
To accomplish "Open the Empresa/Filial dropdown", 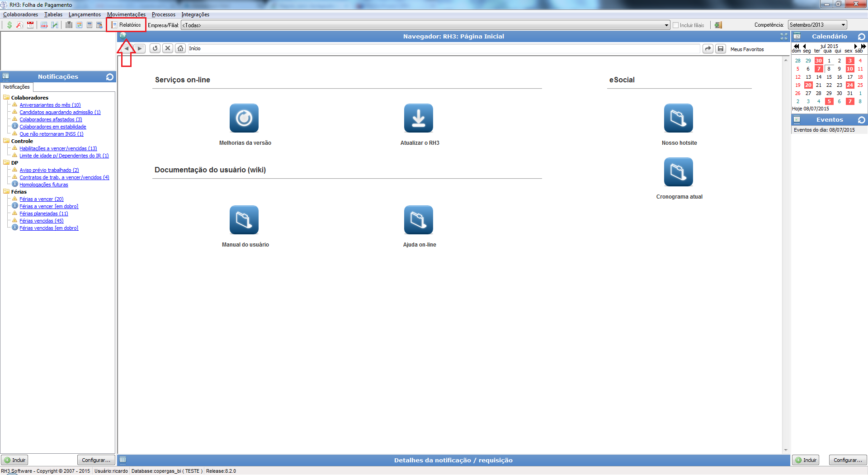I will tap(666, 25).
